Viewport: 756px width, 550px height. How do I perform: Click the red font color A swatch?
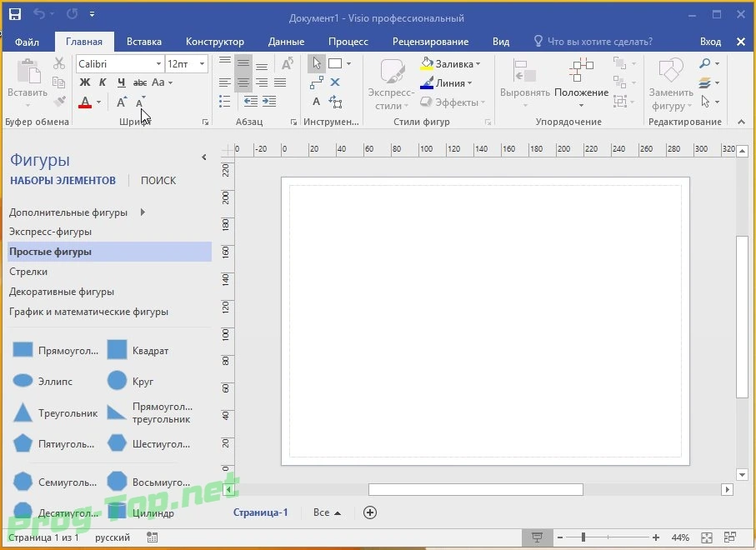(x=85, y=102)
